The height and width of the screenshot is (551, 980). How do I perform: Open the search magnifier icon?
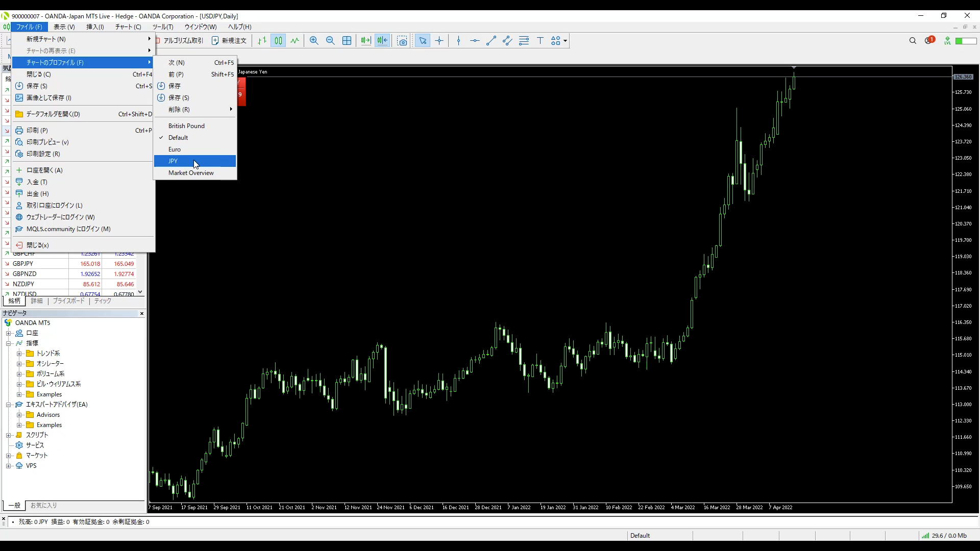coord(913,41)
